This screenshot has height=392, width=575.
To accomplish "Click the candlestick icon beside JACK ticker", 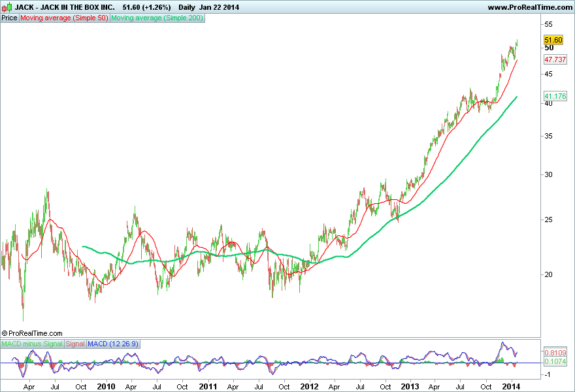I will pyautogui.click(x=7, y=7).
